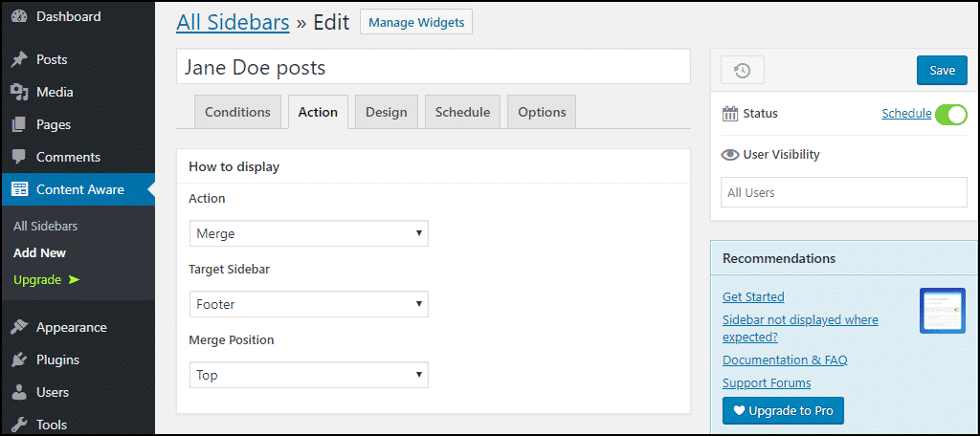
Task: Open the Documentation & FAQ link
Action: click(x=784, y=360)
